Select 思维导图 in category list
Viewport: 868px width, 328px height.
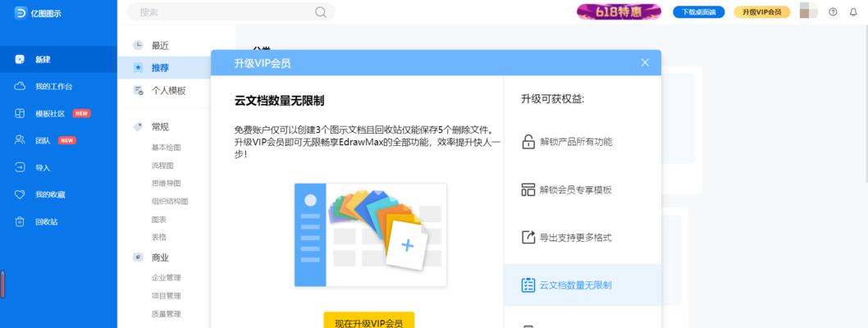pyautogui.click(x=166, y=183)
